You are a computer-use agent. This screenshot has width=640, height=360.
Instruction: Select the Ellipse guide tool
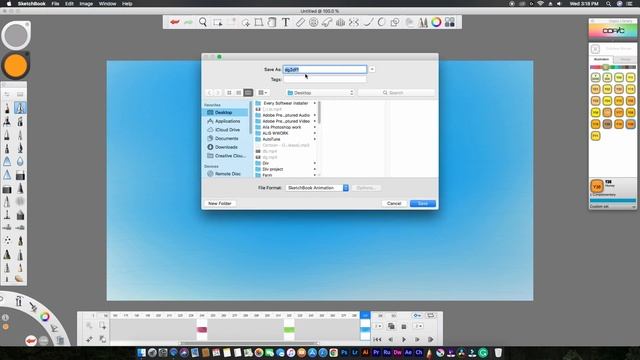[313, 22]
